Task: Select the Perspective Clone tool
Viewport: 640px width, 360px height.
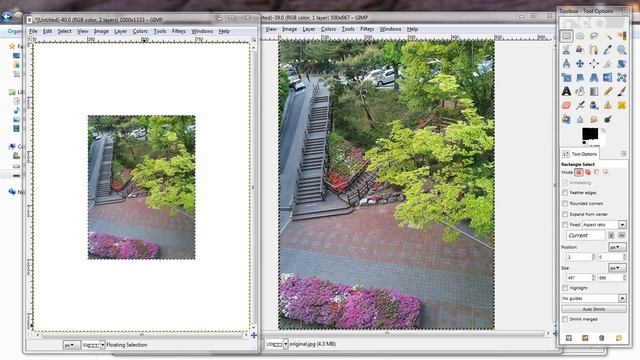Action: pos(567,119)
